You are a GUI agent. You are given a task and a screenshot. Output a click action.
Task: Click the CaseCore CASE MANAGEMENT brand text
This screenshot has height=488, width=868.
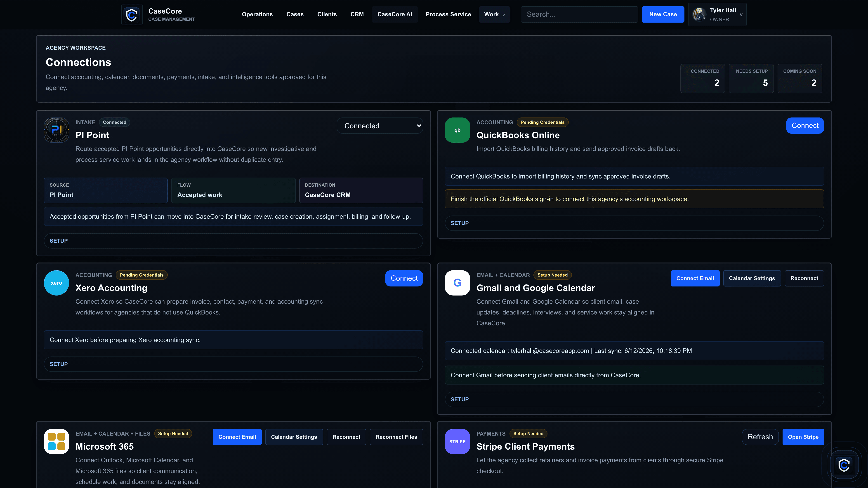(x=172, y=14)
